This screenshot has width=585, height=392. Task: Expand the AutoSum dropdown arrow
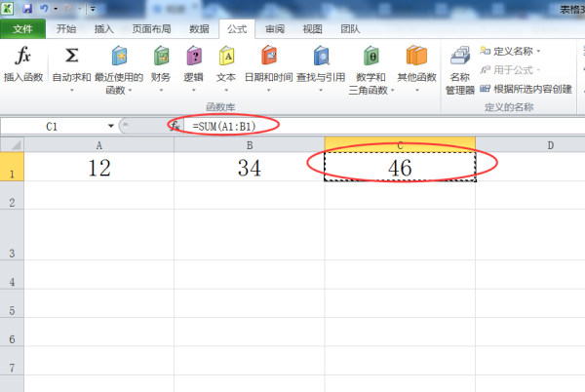point(71,91)
